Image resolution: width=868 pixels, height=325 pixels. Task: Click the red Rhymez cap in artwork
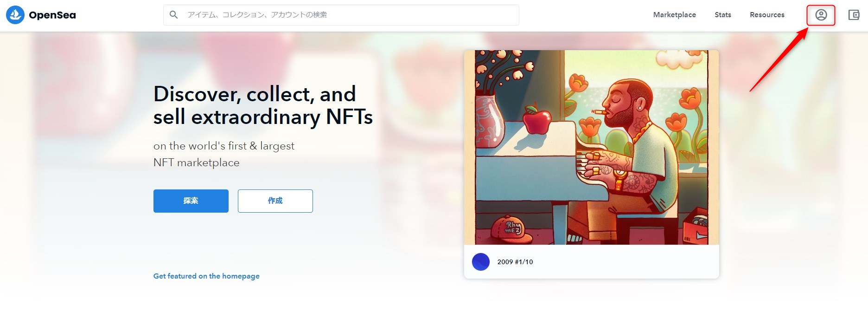tap(511, 229)
